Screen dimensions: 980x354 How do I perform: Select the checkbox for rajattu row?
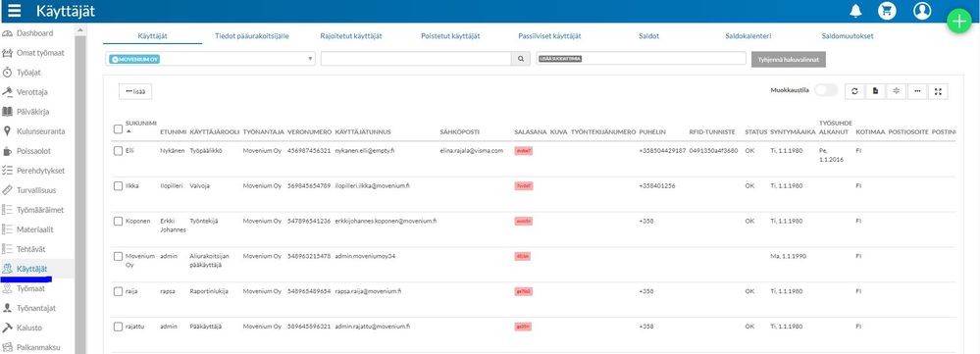point(118,327)
